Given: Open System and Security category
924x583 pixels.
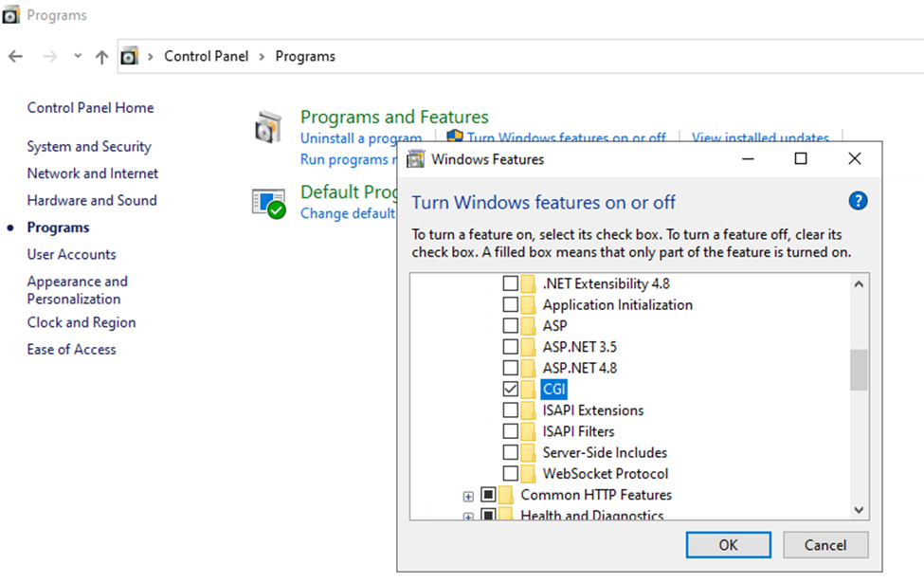Looking at the screenshot, I should click(89, 146).
